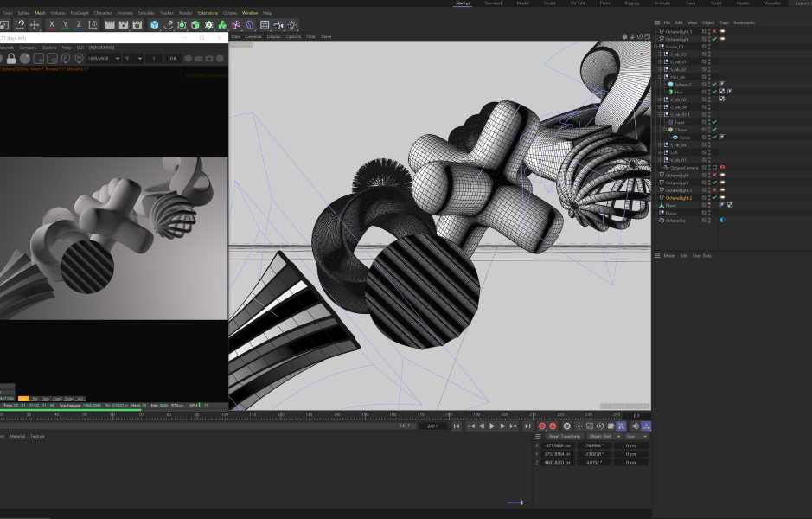Toggle Plane visibility red dot

(709, 204)
